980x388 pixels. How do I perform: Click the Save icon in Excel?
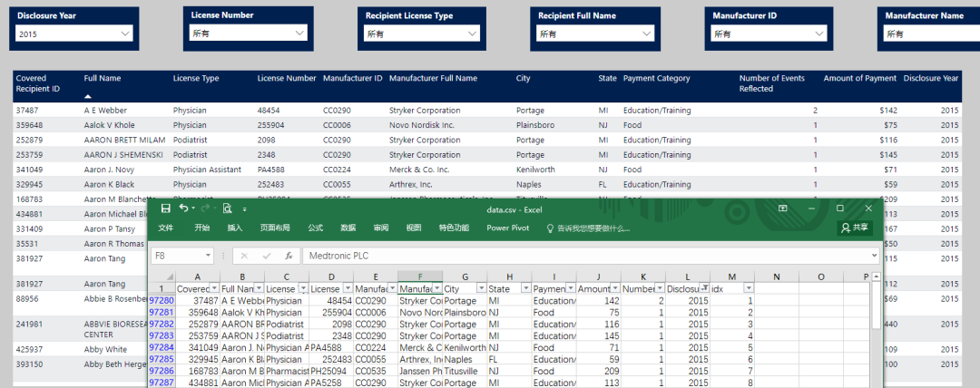[166, 209]
